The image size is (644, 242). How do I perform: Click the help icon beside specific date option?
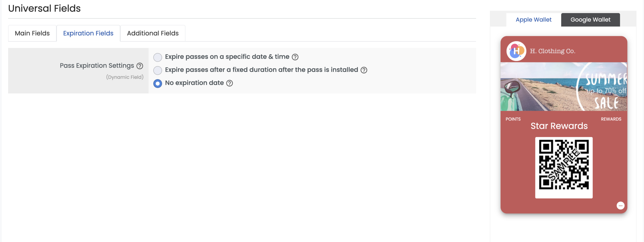tap(295, 57)
